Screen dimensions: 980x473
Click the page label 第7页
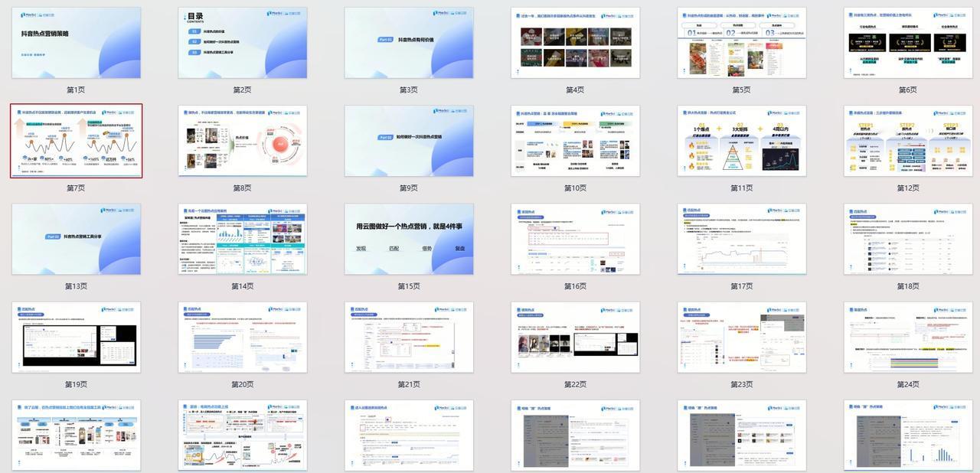76,188
